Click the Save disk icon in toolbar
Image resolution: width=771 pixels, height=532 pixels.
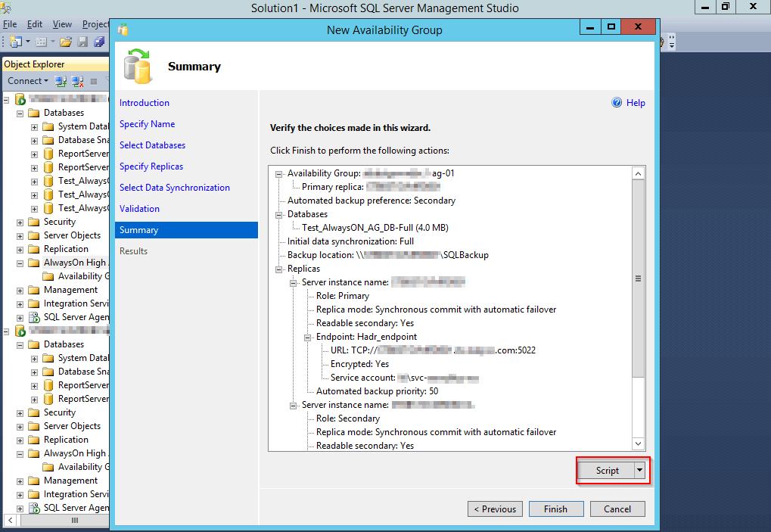(82, 42)
